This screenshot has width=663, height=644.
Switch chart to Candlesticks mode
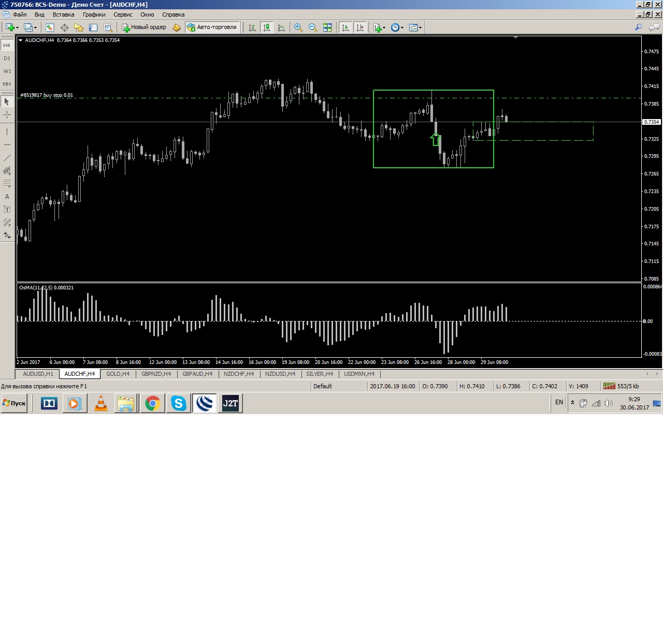coord(267,27)
